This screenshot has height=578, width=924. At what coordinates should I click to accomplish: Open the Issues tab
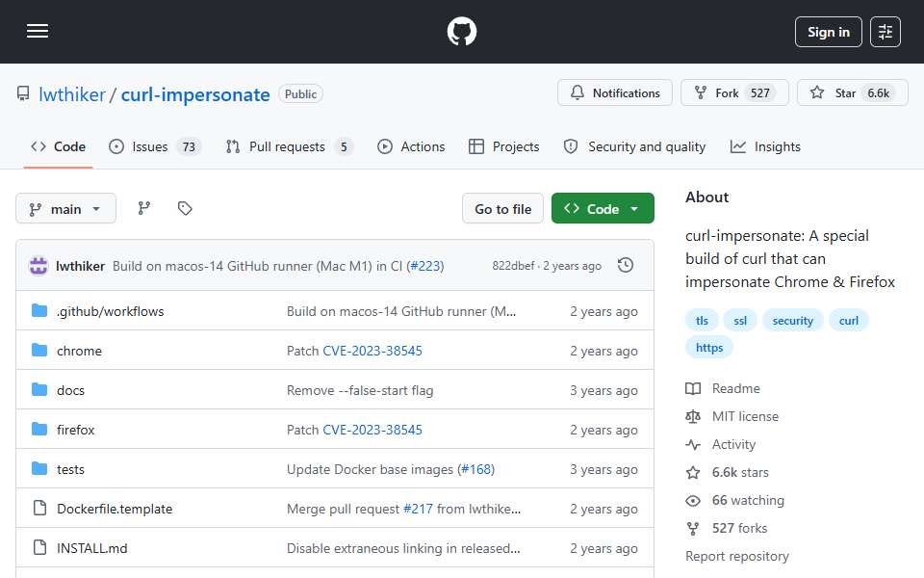[x=155, y=146]
